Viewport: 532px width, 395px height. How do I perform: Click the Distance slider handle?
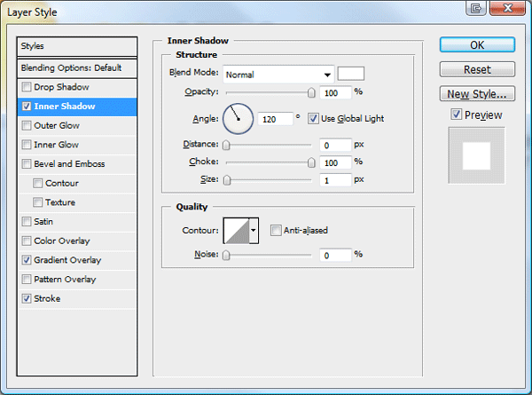click(226, 146)
